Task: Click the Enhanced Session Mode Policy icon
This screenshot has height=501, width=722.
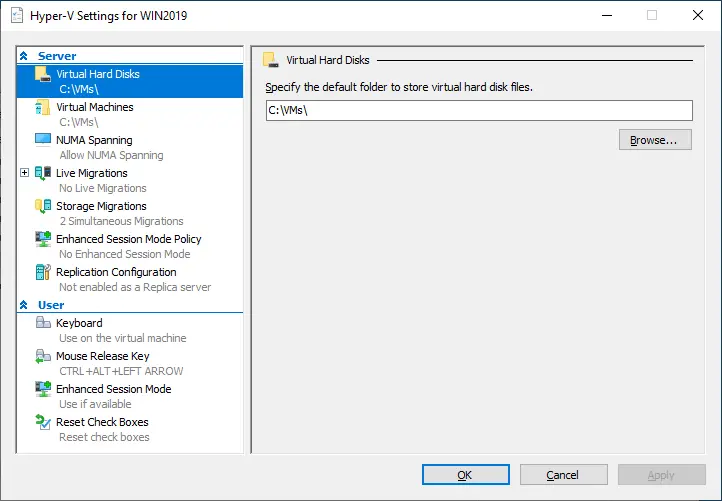Action: click(x=43, y=239)
